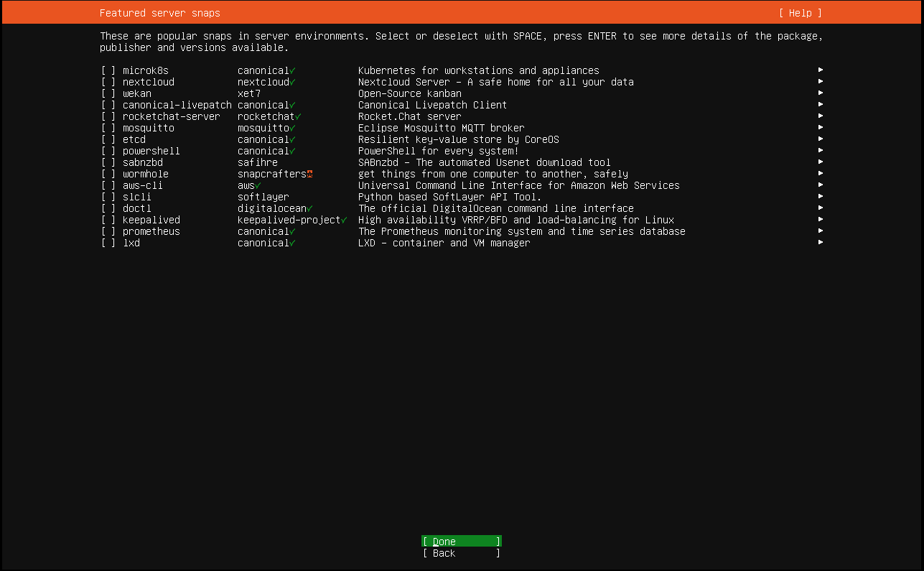
Task: Open details arrow on wekan row
Action: [820, 93]
